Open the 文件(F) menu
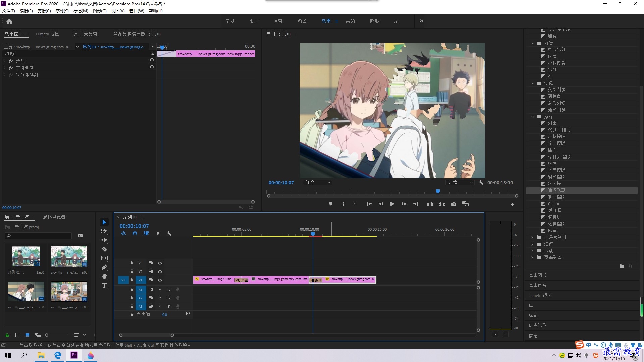 click(9, 11)
